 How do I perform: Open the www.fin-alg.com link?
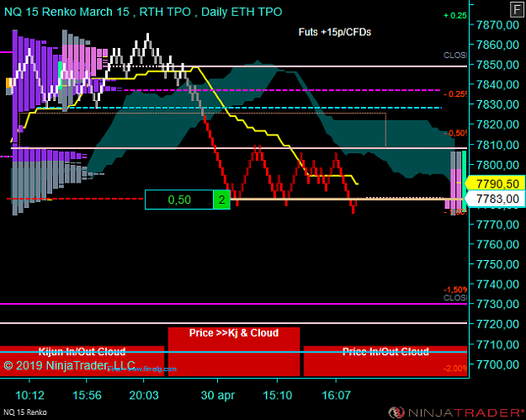point(152,369)
